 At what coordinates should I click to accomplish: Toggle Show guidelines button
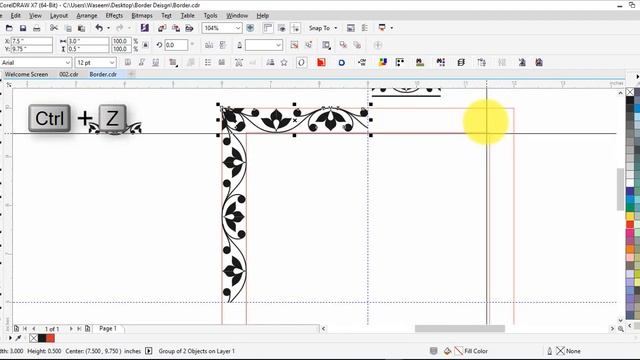(x=296, y=28)
